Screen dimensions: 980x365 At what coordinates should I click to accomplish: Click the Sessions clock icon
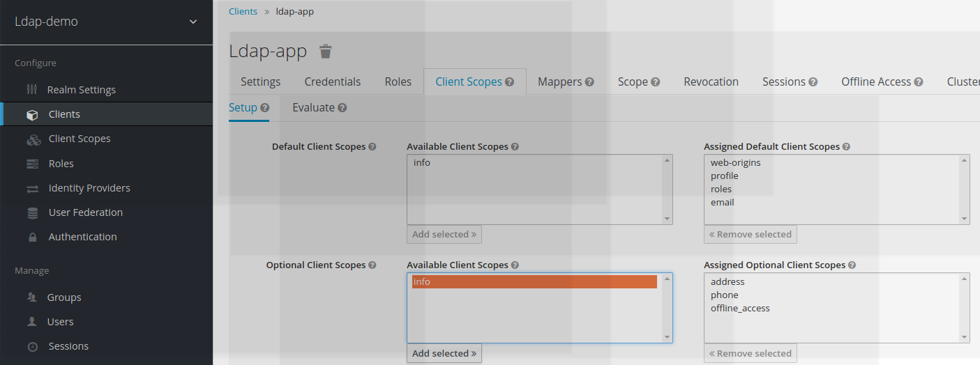tap(32, 346)
